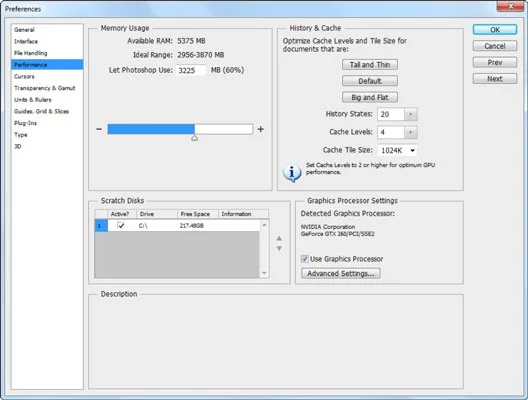Open the History States arrow popup
The image size is (528, 400).
click(x=411, y=114)
